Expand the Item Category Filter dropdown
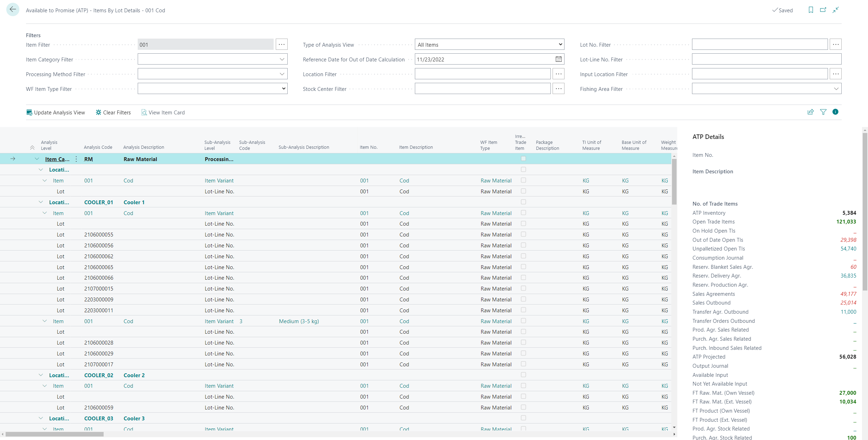This screenshot has height=440, width=868. (282, 59)
